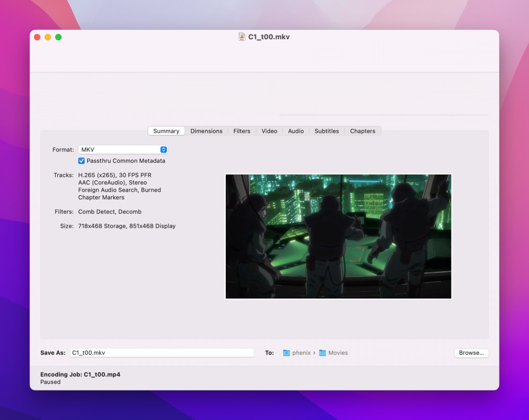Open the Dimensions tab
Image resolution: width=529 pixels, height=420 pixels.
(x=206, y=131)
